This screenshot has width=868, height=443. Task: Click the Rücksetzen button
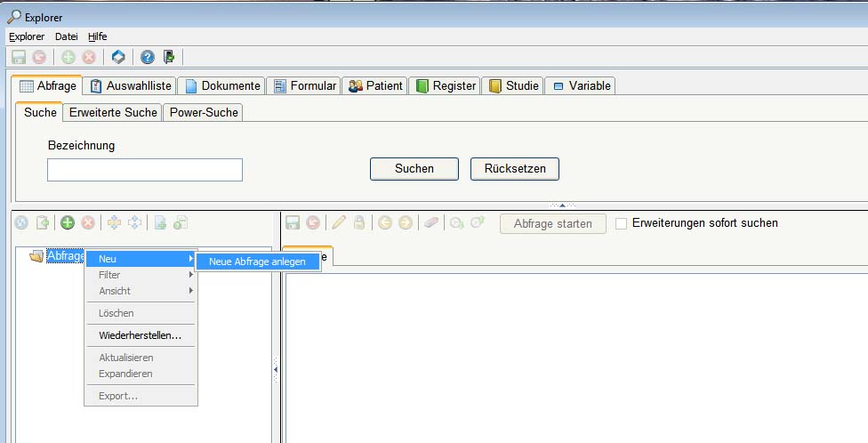point(514,168)
